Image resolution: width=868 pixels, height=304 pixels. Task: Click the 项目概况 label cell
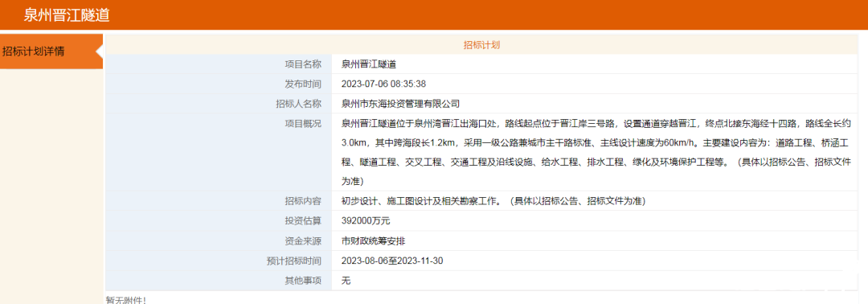coord(219,152)
